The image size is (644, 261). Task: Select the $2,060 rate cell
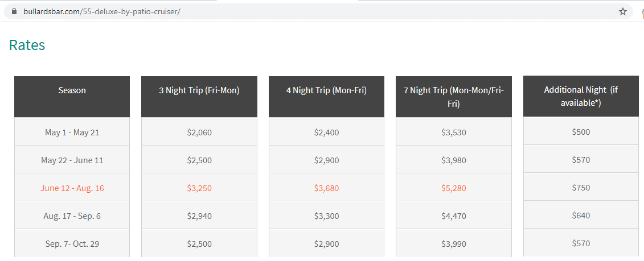click(x=199, y=132)
